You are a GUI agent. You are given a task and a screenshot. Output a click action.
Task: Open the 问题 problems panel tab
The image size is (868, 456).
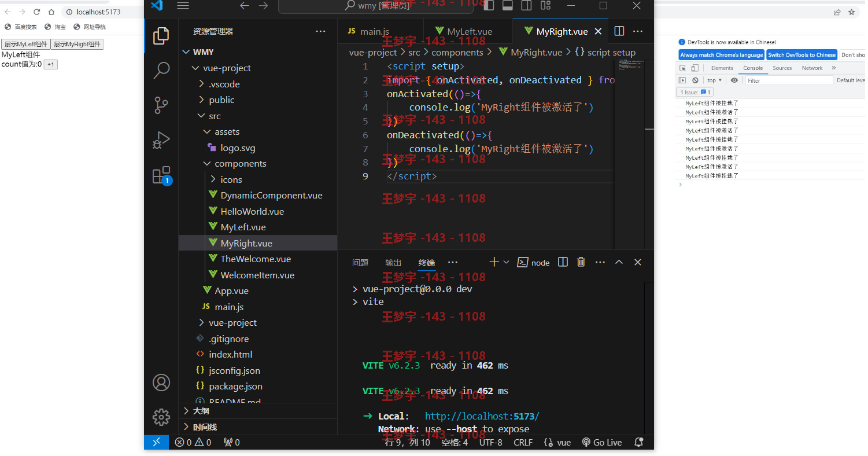pos(360,263)
